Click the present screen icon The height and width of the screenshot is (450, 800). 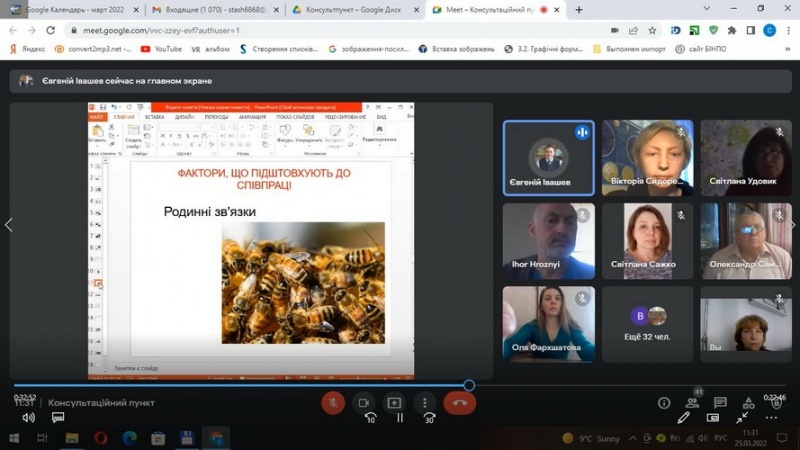(394, 402)
